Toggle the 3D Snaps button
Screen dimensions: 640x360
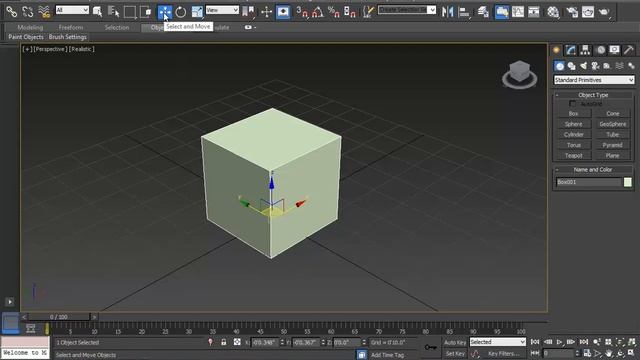302,12
